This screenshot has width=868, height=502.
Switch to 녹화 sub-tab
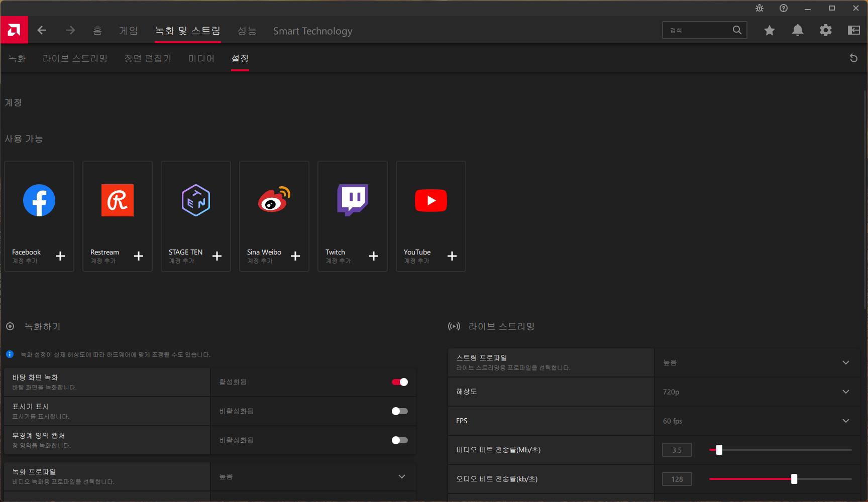(x=17, y=58)
